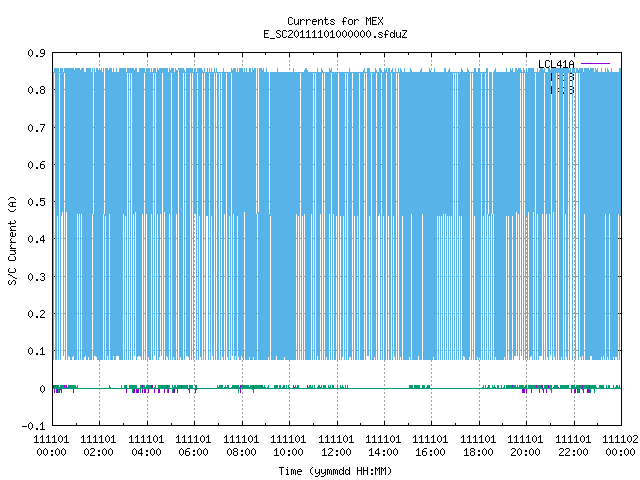Click the 20:00 x-axis time label
The image size is (640, 480).
point(525,452)
